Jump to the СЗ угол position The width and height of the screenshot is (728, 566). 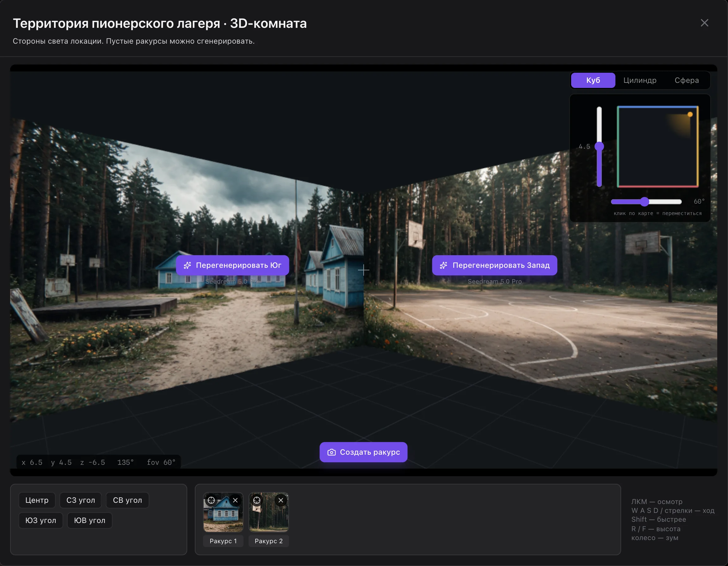pyautogui.click(x=81, y=500)
